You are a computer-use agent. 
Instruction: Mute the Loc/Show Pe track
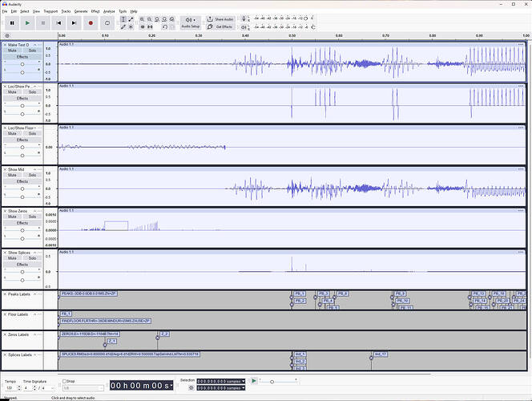pos(12,92)
